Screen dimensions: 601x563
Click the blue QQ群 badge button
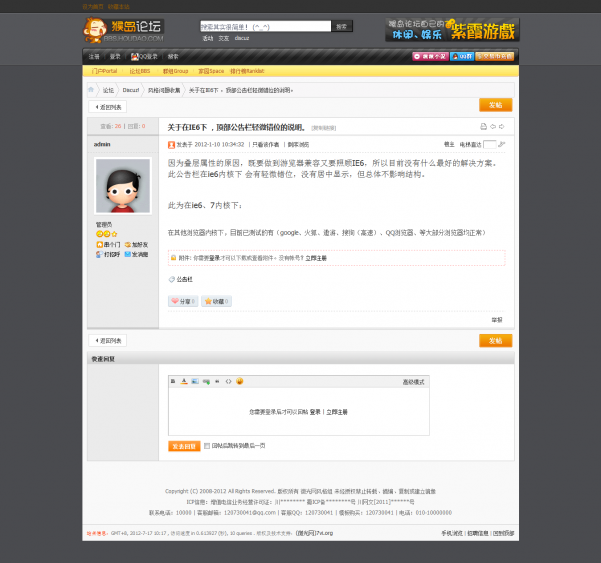462,56
